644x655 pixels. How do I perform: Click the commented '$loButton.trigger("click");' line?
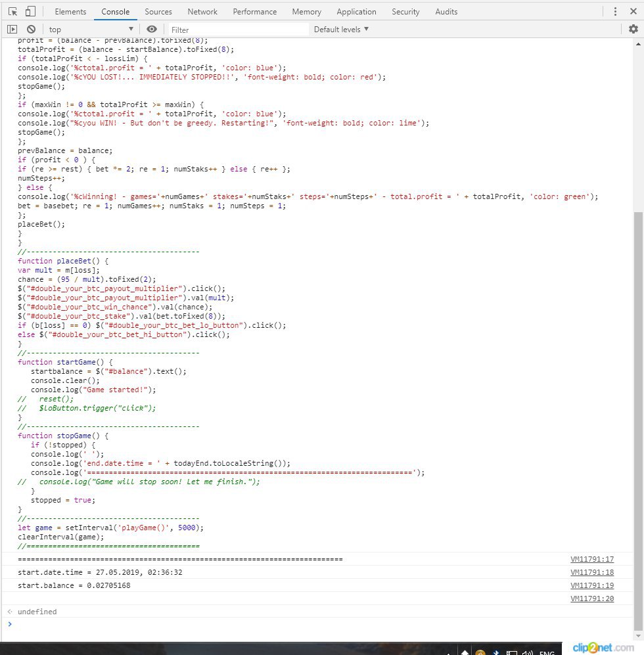(87, 408)
